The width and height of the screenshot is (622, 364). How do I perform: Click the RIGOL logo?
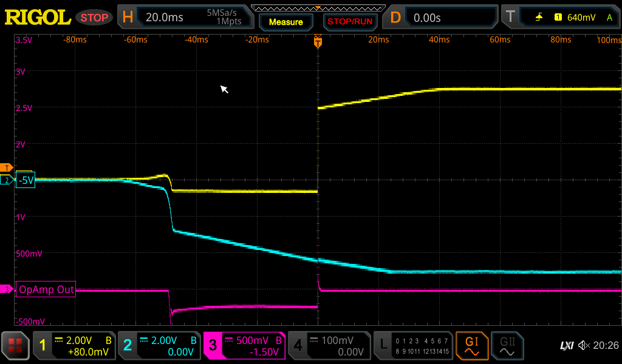click(38, 18)
